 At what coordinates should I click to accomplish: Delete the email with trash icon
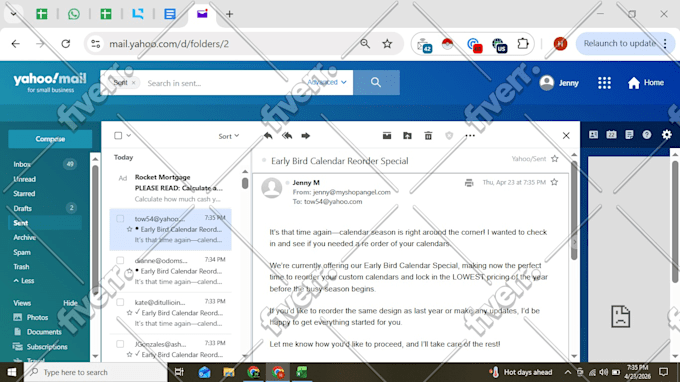[428, 136]
